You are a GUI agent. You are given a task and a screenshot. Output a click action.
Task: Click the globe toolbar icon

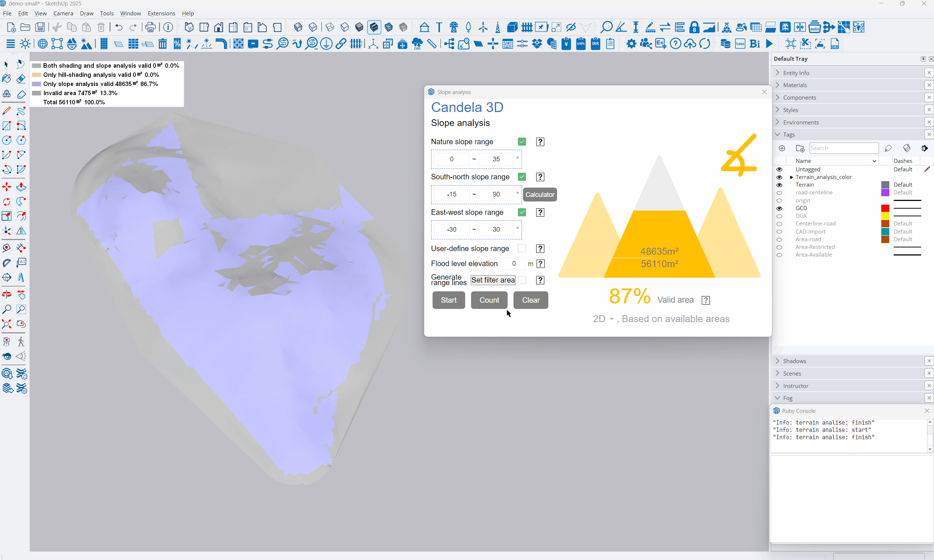[x=42, y=44]
